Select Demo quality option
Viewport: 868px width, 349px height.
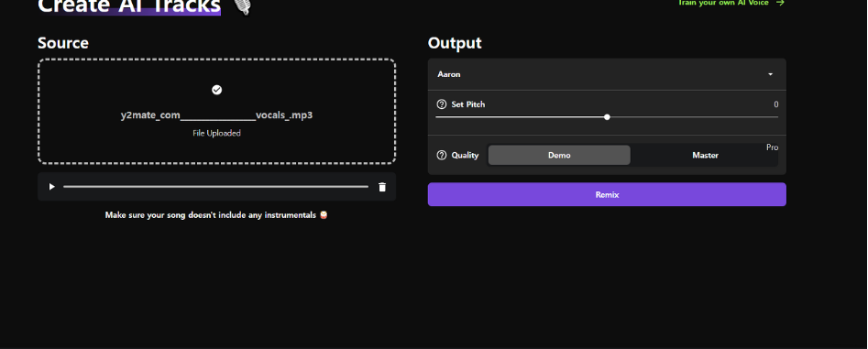[x=559, y=155]
